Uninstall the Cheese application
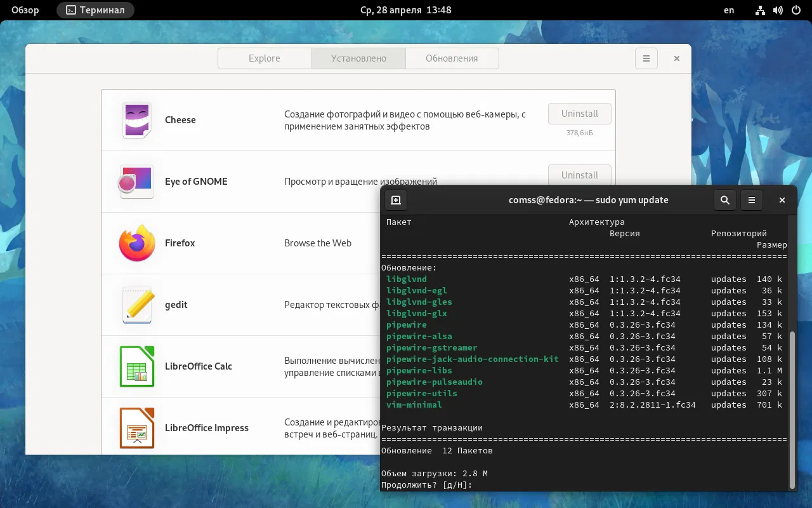 coord(580,114)
